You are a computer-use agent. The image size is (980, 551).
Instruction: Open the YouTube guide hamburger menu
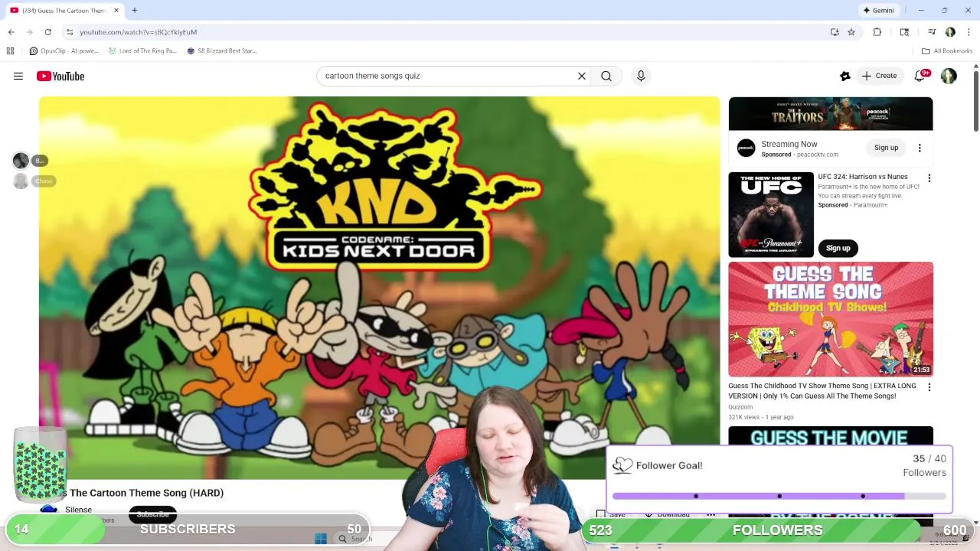pos(18,76)
